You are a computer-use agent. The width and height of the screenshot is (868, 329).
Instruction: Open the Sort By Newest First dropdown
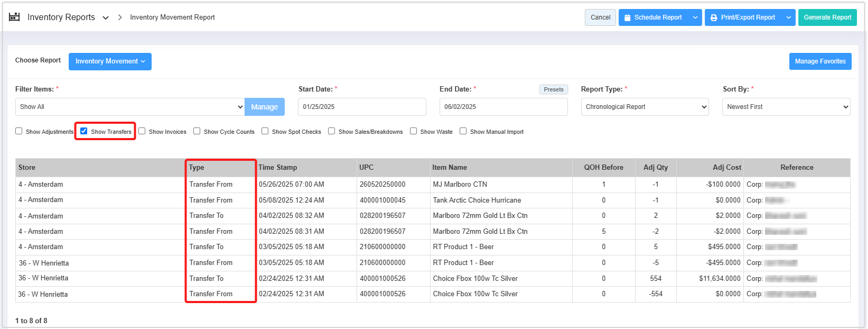pos(786,107)
